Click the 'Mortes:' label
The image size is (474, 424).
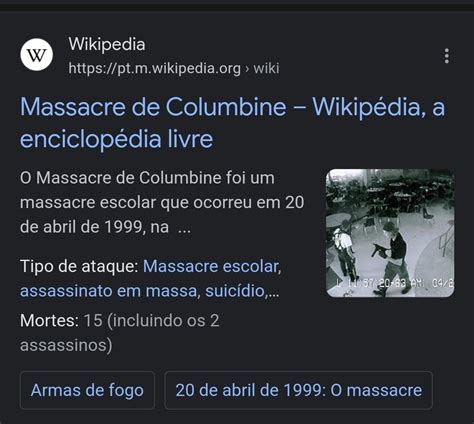49,321
